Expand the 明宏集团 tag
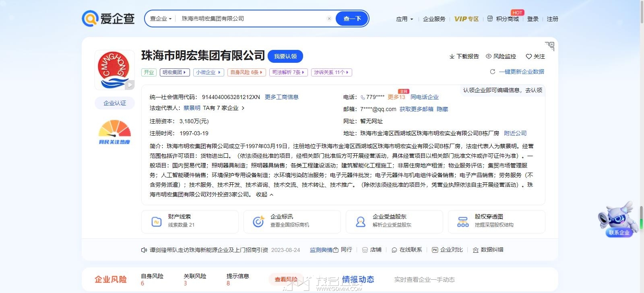Screen dimensions: 644x293 (x=175, y=72)
